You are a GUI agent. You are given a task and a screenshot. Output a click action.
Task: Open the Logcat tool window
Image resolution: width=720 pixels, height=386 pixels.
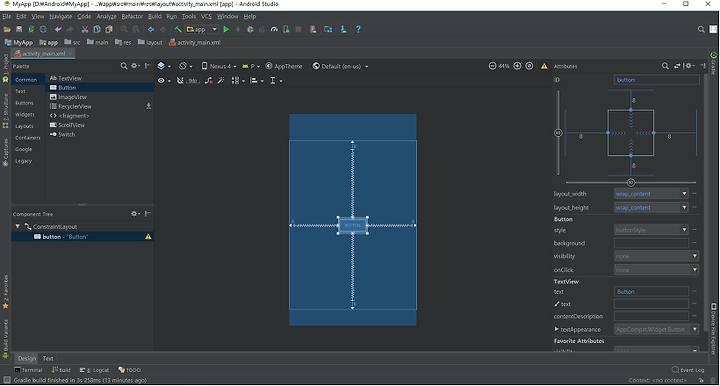tap(94, 370)
